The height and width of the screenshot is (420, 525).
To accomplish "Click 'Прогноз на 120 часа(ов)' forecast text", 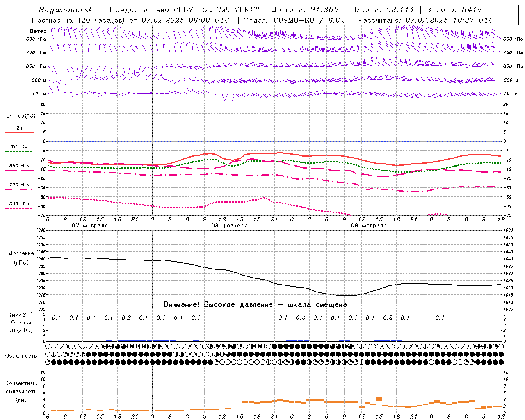I will pyautogui.click(x=79, y=20).
